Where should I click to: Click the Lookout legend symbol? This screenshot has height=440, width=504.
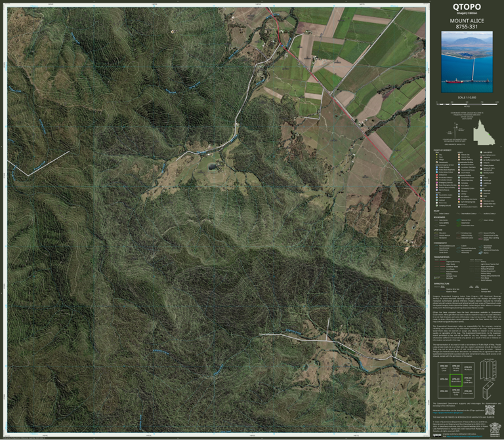tap(437, 200)
